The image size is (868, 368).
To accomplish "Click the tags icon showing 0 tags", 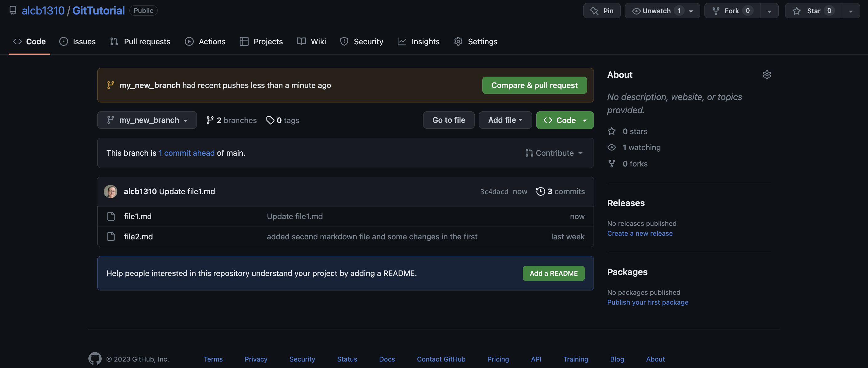I will click(x=270, y=120).
